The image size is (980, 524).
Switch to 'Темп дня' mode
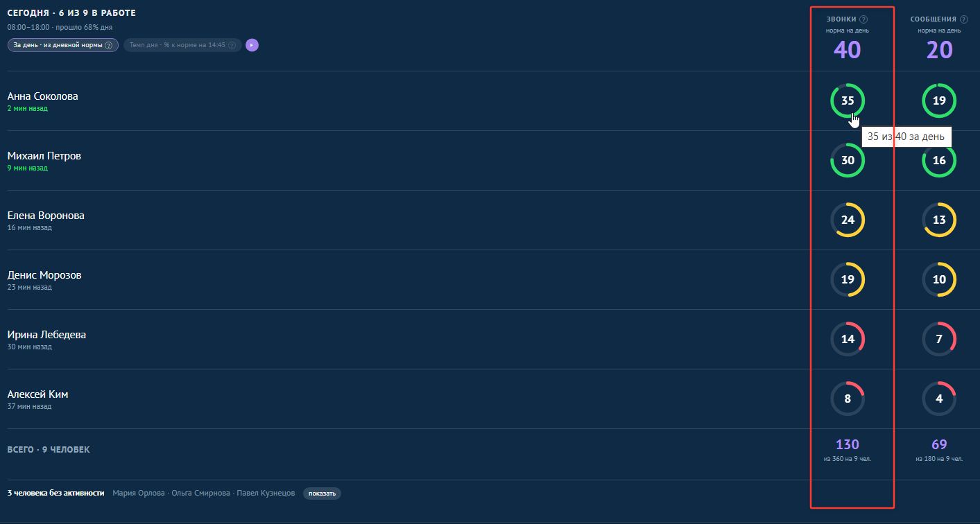click(182, 45)
